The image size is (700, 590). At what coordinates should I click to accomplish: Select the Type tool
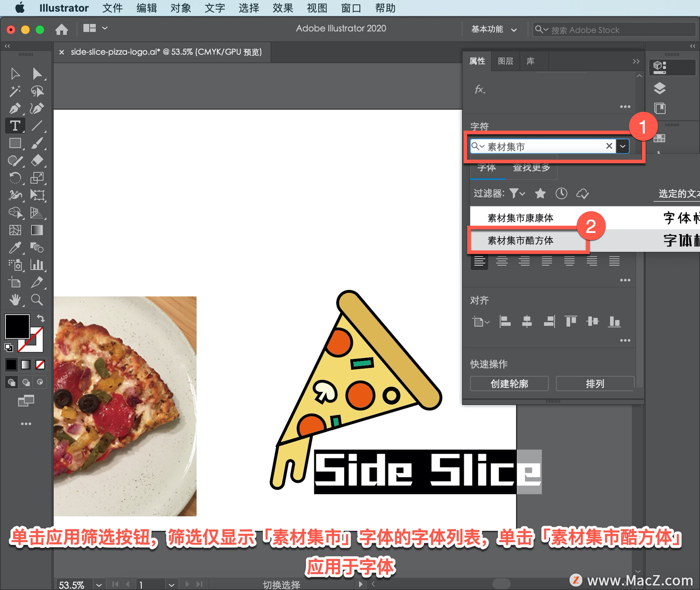[15, 126]
